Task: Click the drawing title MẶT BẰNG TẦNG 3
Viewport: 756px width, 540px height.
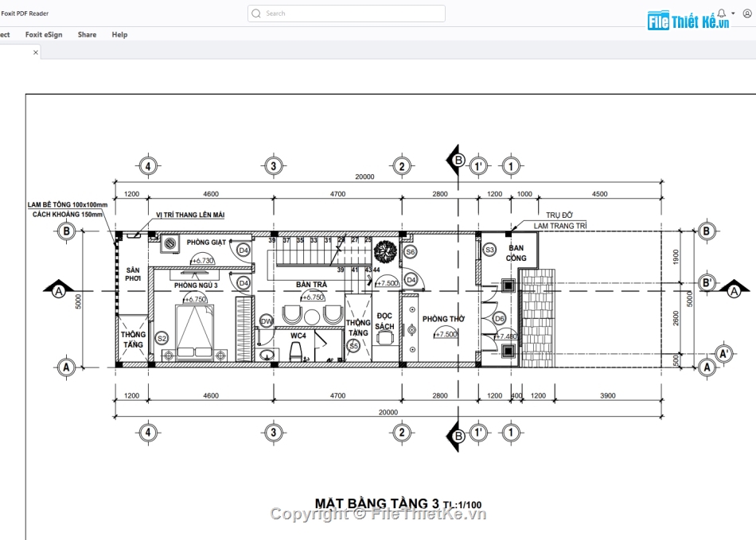Action: pos(376,503)
